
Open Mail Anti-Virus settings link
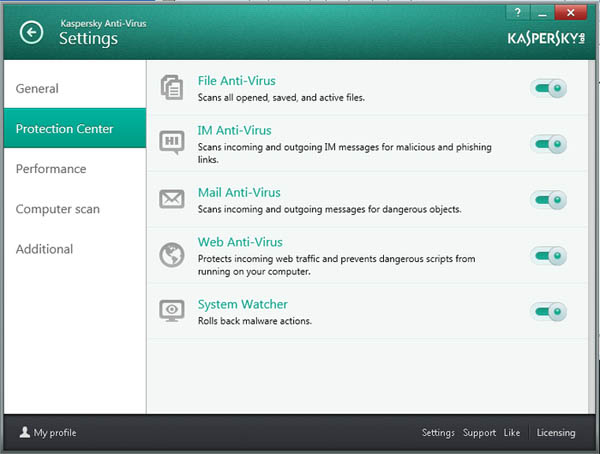pyautogui.click(x=239, y=193)
